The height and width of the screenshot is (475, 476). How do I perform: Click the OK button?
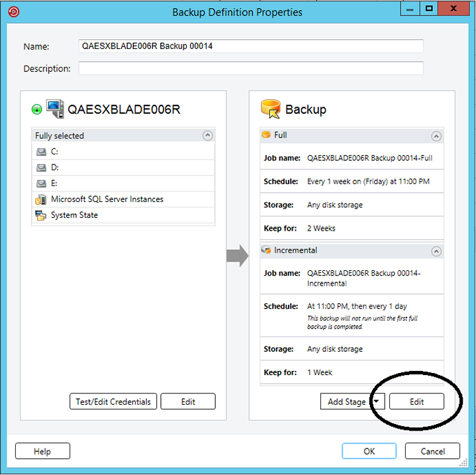tap(369, 451)
